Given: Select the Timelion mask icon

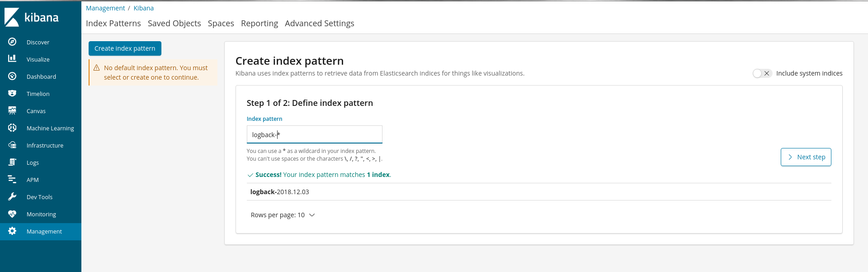Looking at the screenshot, I should pos(12,93).
